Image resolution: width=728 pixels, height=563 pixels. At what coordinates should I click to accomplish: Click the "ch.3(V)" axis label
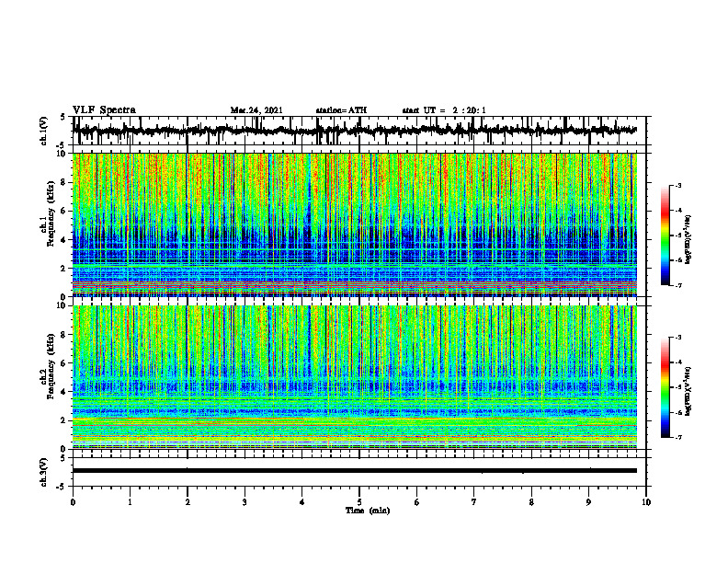pyautogui.click(x=44, y=472)
